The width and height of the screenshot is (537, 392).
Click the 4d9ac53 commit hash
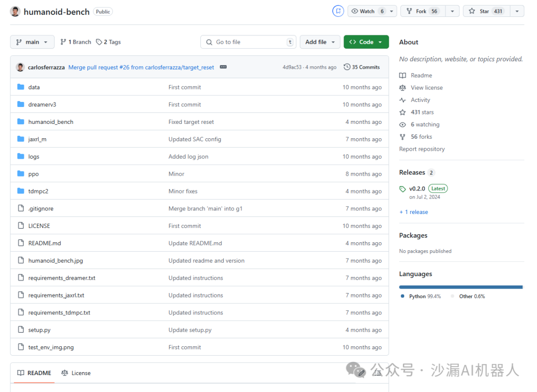292,67
